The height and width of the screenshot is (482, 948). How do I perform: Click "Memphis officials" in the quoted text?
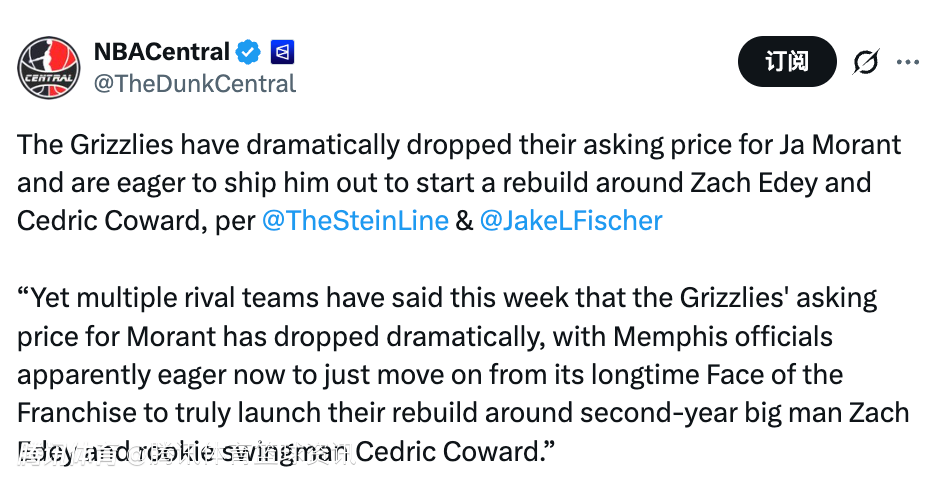(723, 336)
